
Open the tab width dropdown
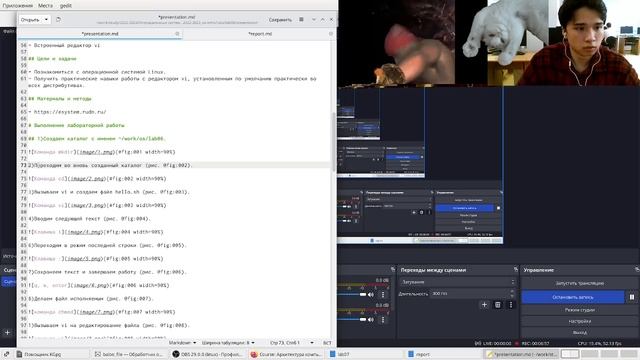[x=228, y=343]
